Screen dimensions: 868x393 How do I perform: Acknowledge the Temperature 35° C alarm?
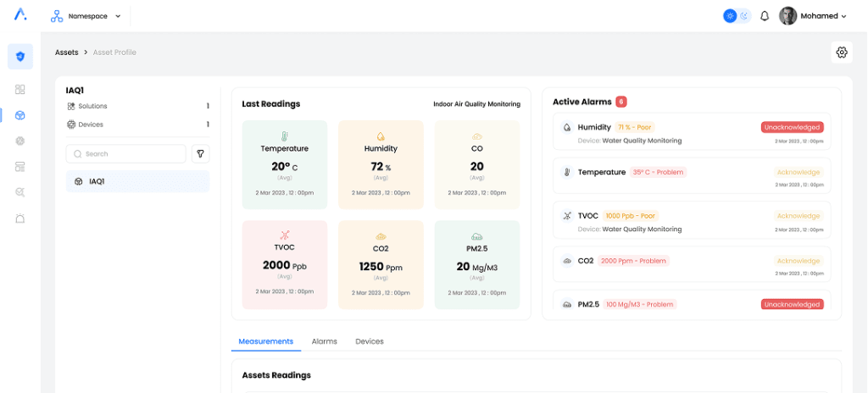798,172
